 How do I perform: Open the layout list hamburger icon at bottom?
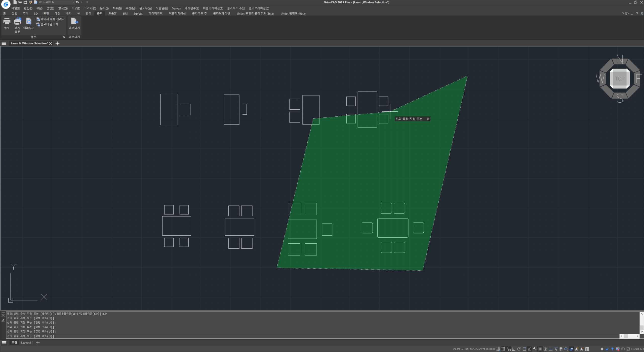4,343
